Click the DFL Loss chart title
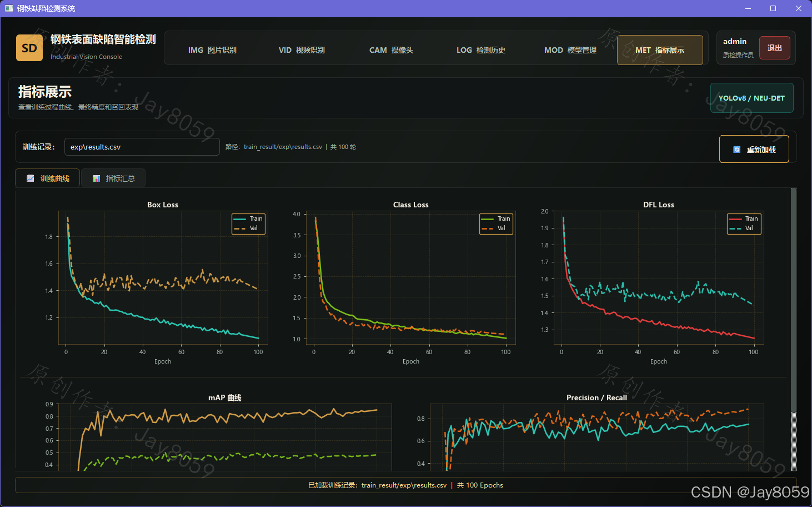 coord(659,205)
